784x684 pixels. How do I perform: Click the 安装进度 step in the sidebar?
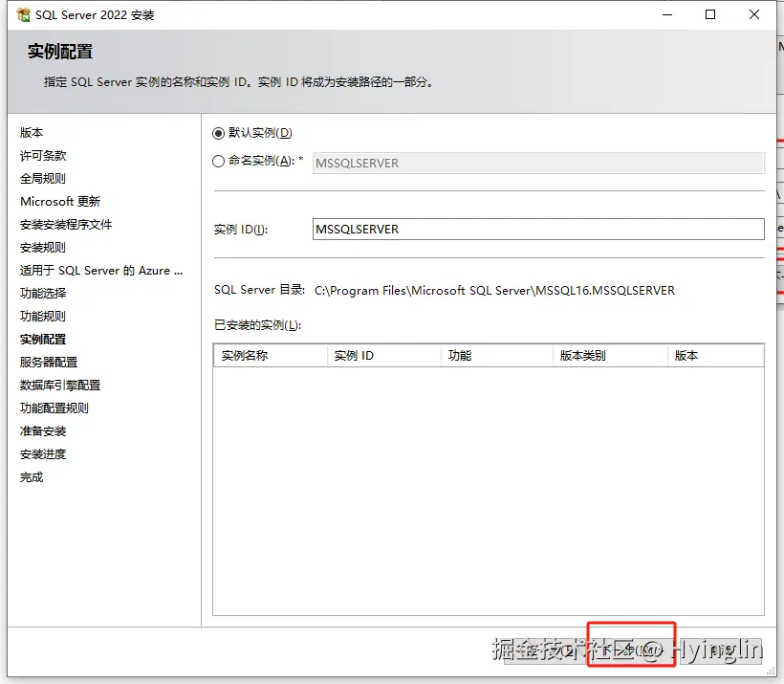[43, 454]
